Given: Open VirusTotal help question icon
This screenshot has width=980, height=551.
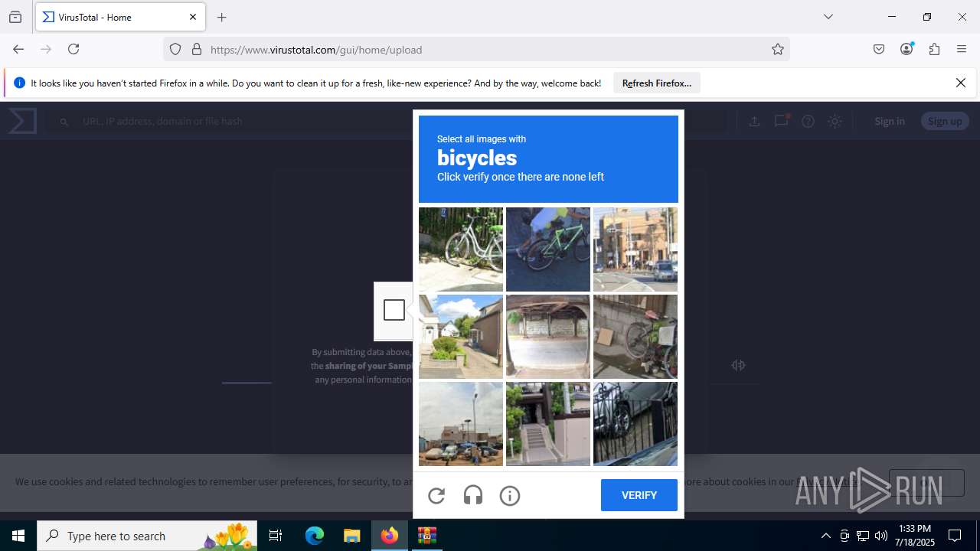Looking at the screenshot, I should 808,121.
